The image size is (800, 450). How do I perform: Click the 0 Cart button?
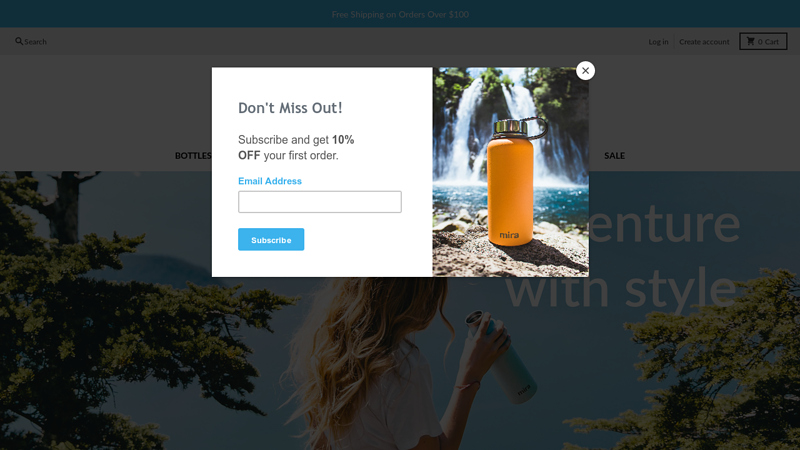pos(763,41)
